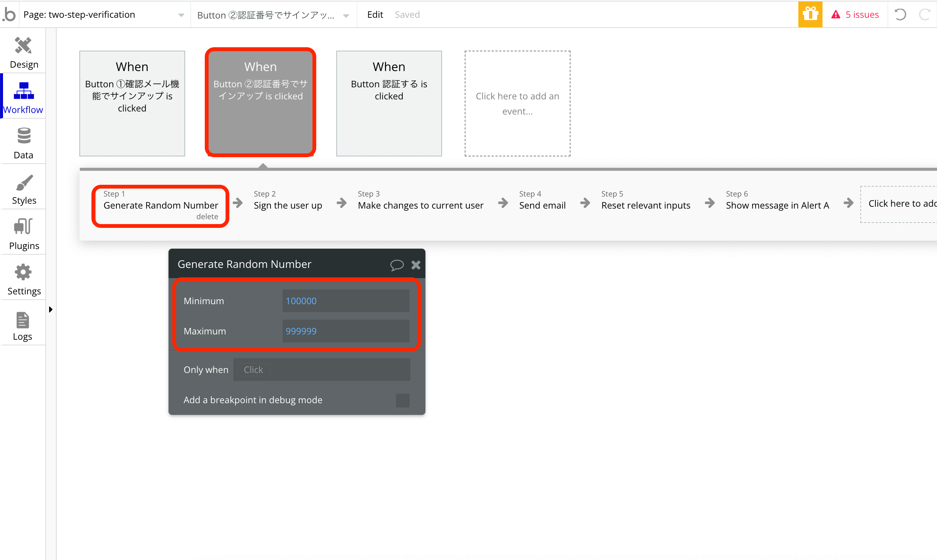The width and height of the screenshot is (937, 560).
Task: Expand the sidebar with the small arrow
Action: pyautogui.click(x=51, y=309)
